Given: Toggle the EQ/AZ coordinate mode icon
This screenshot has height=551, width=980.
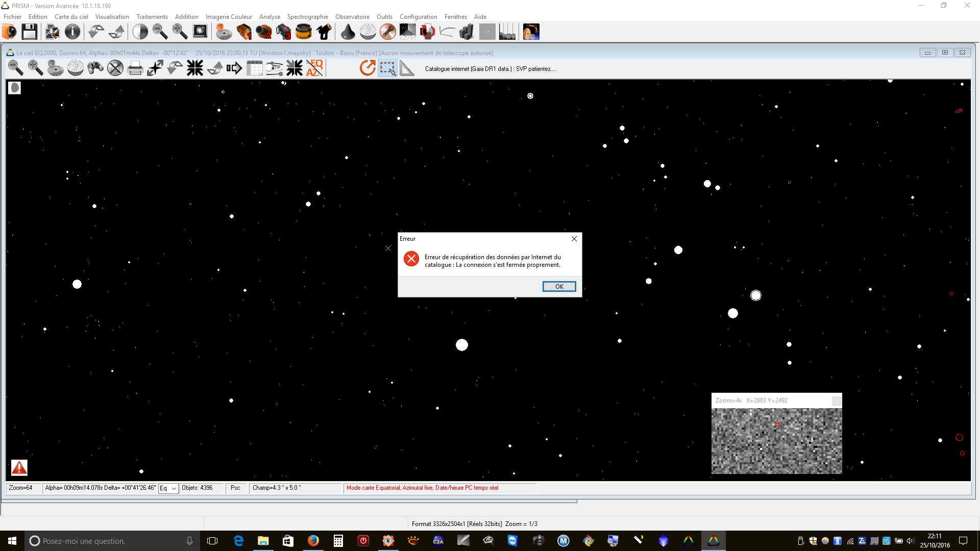Looking at the screenshot, I should [x=315, y=68].
